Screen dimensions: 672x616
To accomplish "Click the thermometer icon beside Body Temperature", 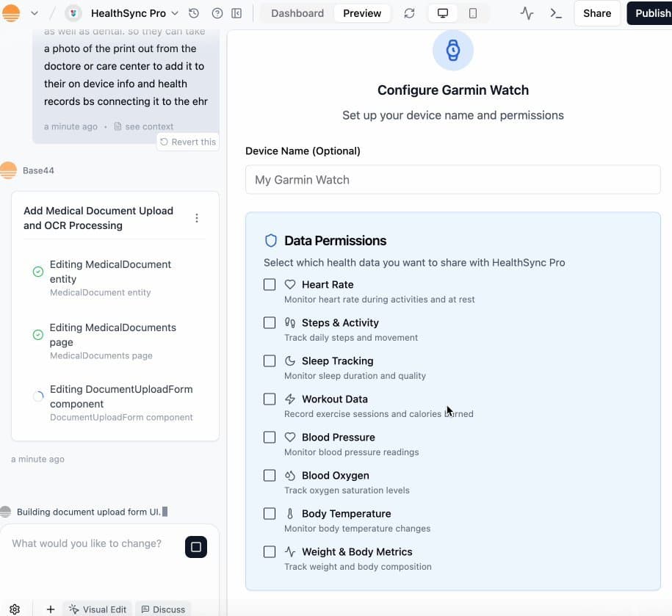I will tap(290, 513).
